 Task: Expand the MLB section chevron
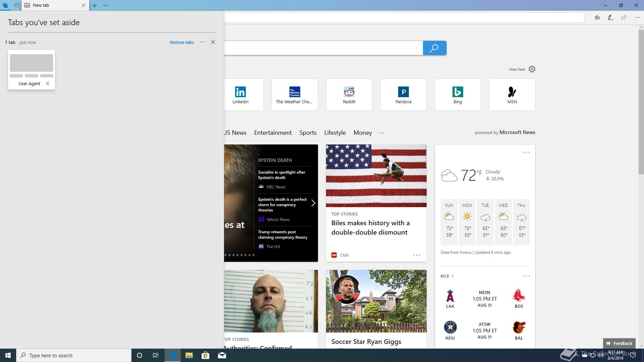click(x=452, y=276)
